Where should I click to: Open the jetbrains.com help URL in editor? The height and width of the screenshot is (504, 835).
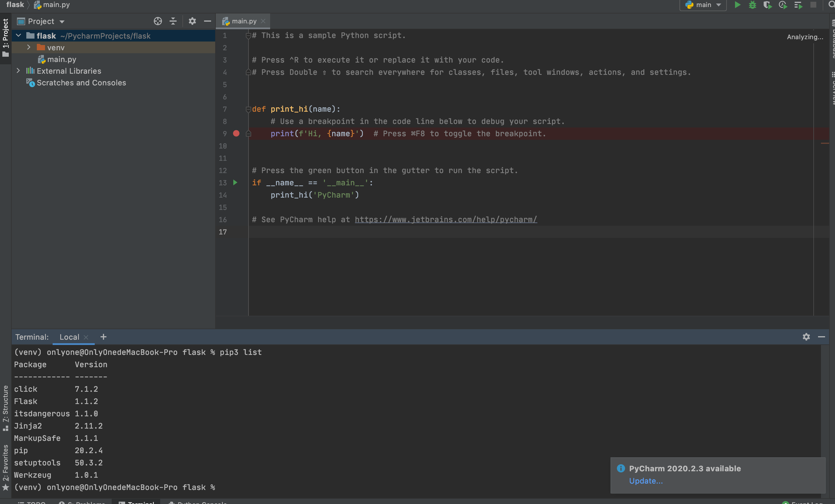click(x=446, y=220)
